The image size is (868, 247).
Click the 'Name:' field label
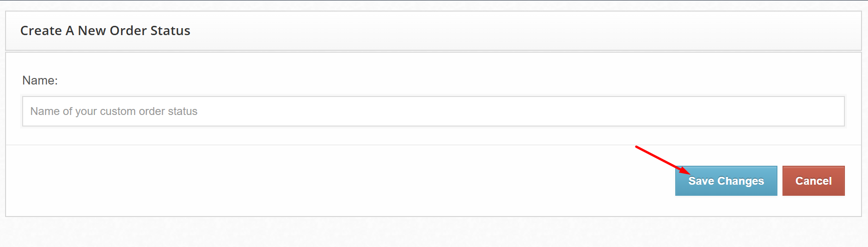point(40,80)
